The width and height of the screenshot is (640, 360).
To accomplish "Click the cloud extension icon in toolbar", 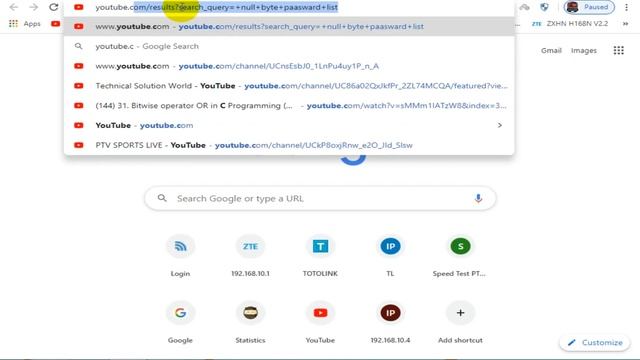I will (x=524, y=7).
